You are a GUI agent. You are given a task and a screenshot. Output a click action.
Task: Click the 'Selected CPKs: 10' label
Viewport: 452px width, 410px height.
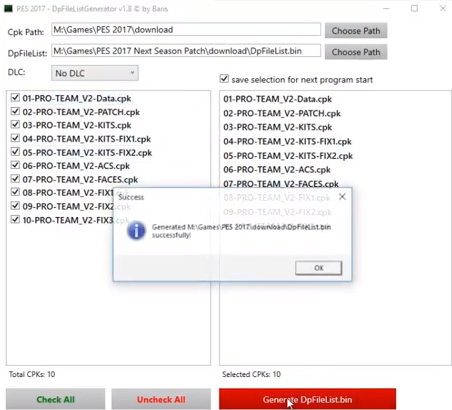[251, 374]
